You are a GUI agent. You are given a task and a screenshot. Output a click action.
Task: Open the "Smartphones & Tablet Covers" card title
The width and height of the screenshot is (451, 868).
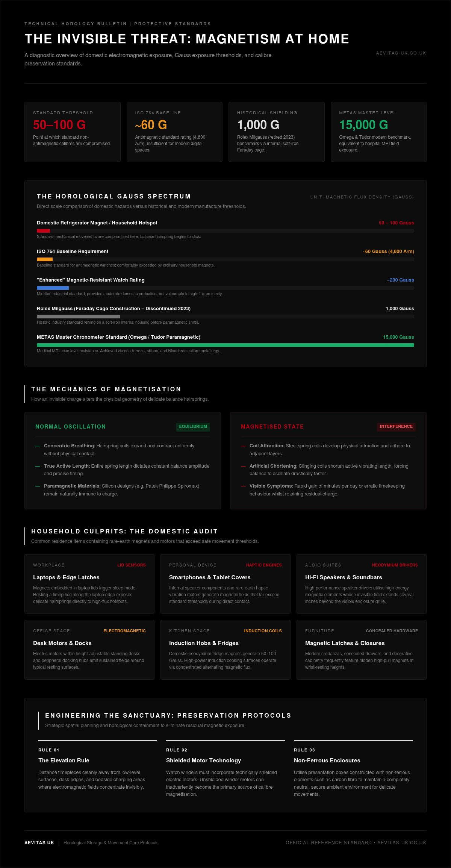(x=210, y=577)
